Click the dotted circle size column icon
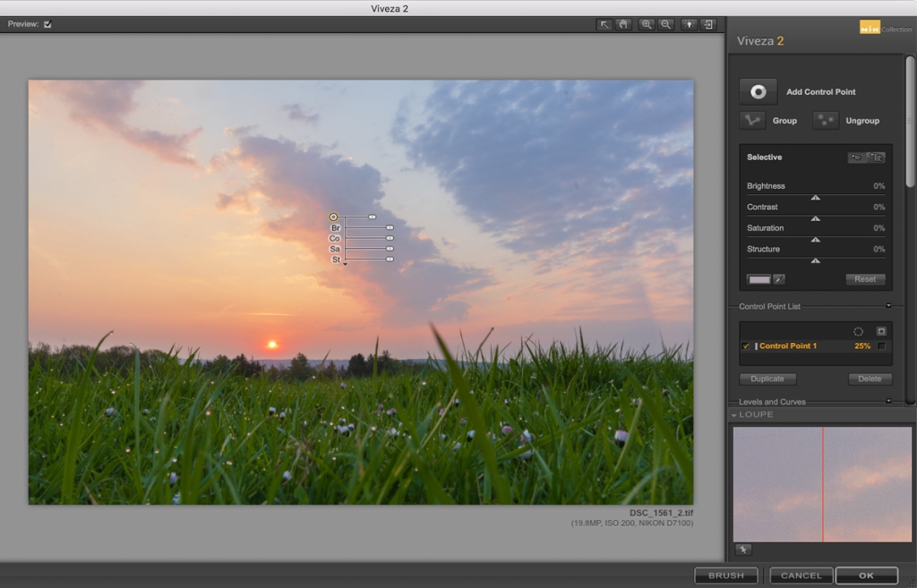 (858, 331)
